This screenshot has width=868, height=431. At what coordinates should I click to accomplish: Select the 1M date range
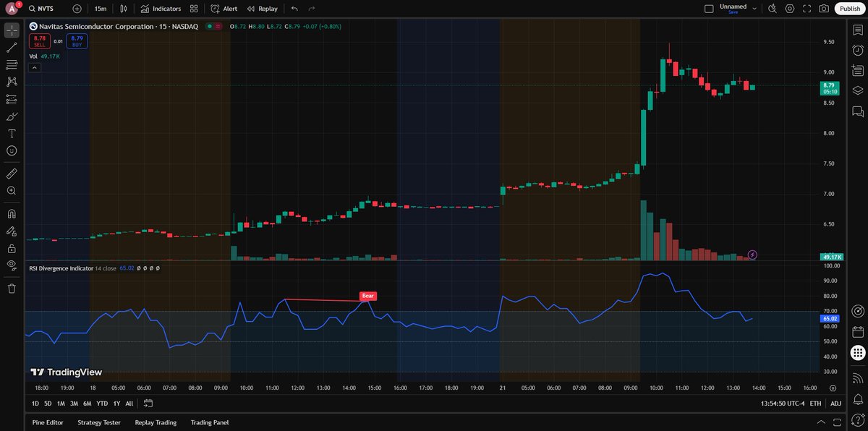coord(61,404)
